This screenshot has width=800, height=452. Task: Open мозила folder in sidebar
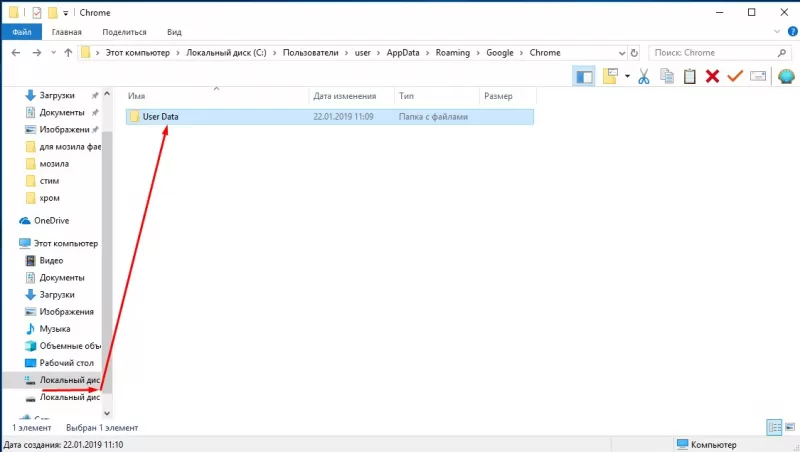pos(54,164)
